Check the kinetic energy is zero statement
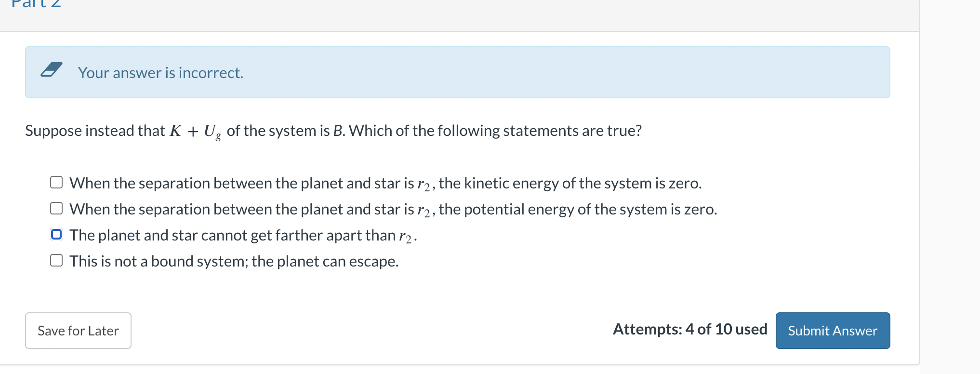This screenshot has width=980, height=374. (x=56, y=182)
